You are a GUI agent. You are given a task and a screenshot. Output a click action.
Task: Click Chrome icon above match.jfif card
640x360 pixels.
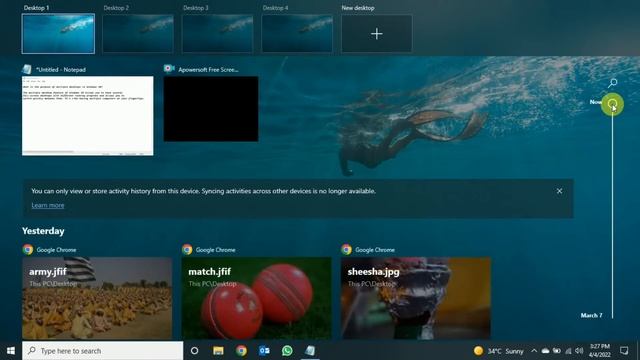click(x=187, y=249)
